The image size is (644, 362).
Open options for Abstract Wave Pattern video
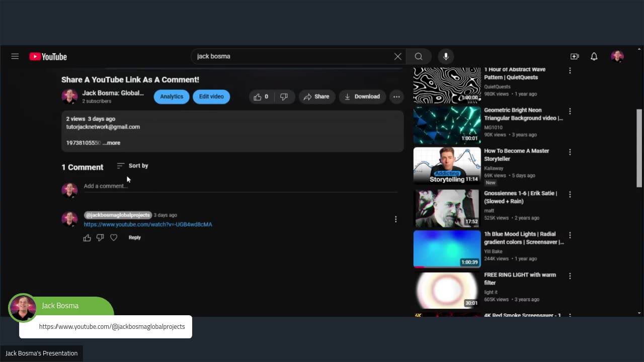(570, 70)
